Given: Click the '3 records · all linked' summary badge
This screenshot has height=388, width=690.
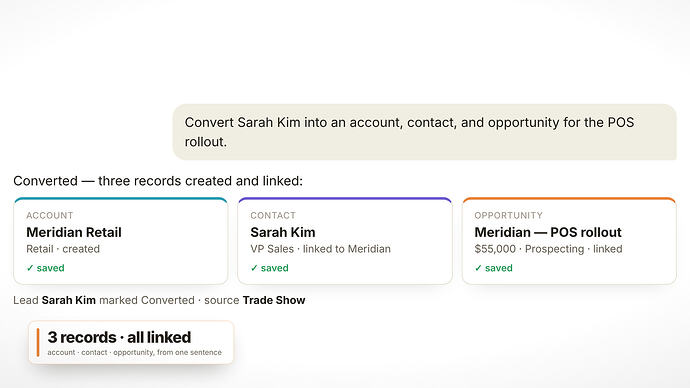Looking at the screenshot, I should tap(131, 342).
